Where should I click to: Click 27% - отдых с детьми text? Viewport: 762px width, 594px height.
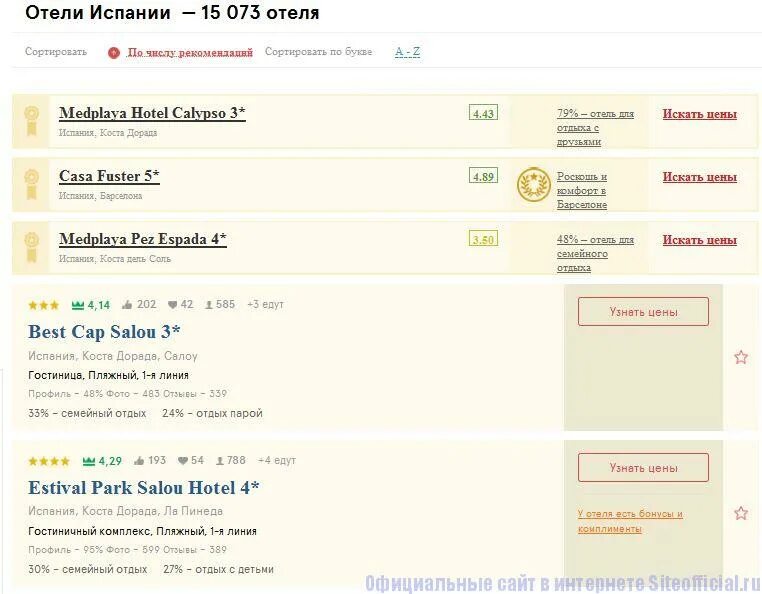click(218, 569)
